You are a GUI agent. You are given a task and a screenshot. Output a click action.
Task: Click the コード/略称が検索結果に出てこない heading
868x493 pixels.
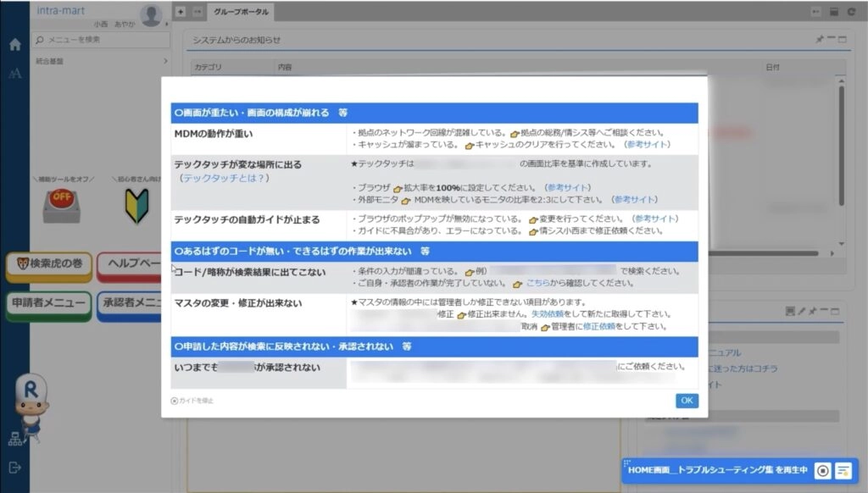click(x=250, y=272)
